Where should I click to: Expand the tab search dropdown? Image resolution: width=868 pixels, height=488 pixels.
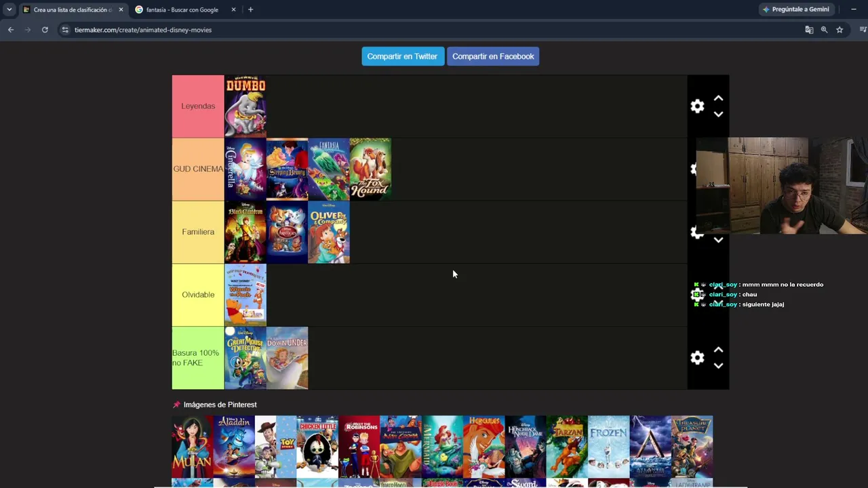[9, 9]
